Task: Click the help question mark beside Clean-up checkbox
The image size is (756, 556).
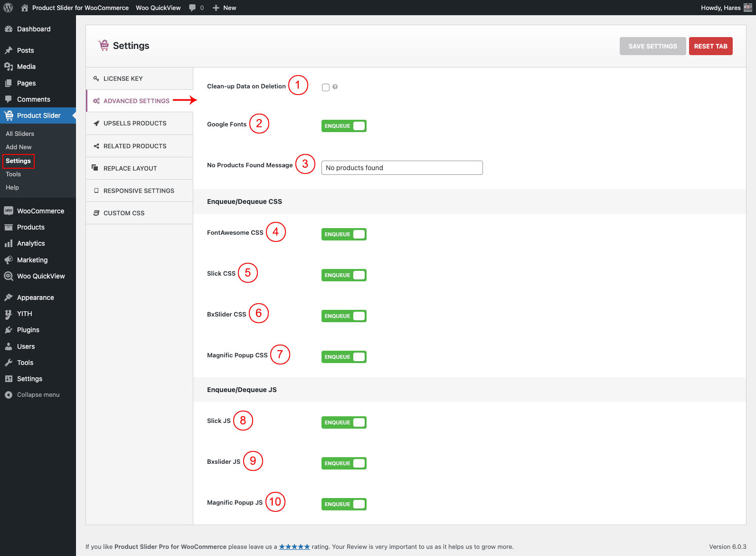Action: pos(335,87)
